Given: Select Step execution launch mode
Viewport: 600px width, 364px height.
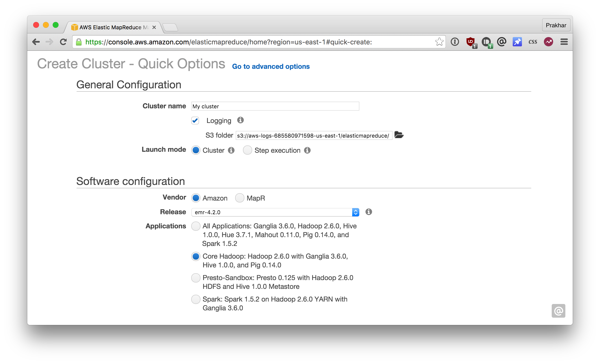Looking at the screenshot, I should tap(247, 150).
